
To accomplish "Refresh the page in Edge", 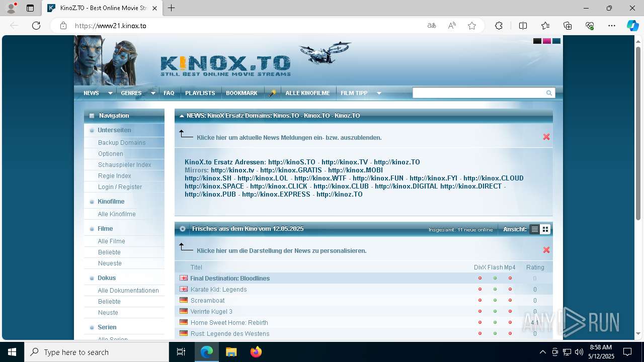I will click(x=36, y=26).
